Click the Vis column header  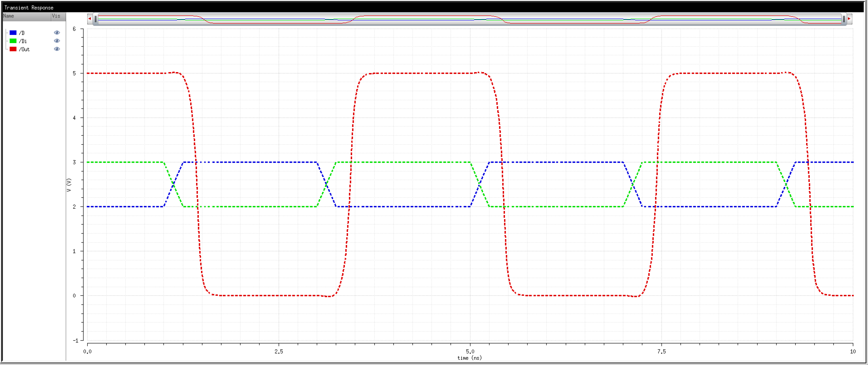point(56,16)
